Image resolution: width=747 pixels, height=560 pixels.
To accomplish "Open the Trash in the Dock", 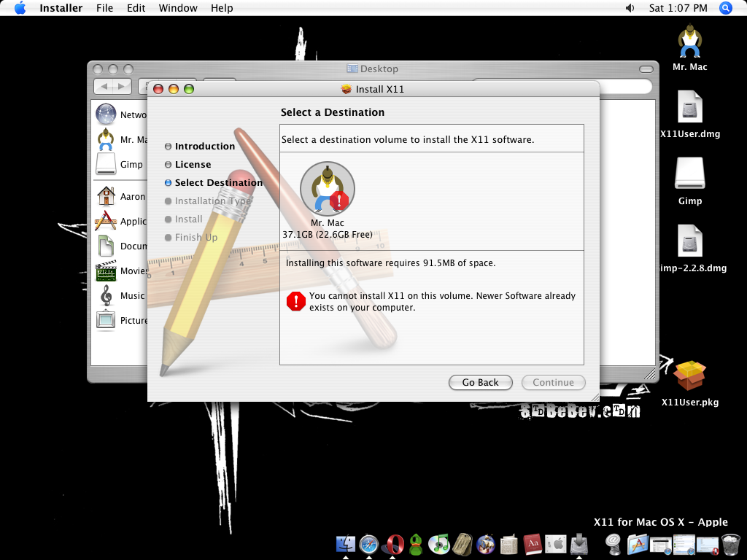I will pyautogui.click(x=730, y=544).
